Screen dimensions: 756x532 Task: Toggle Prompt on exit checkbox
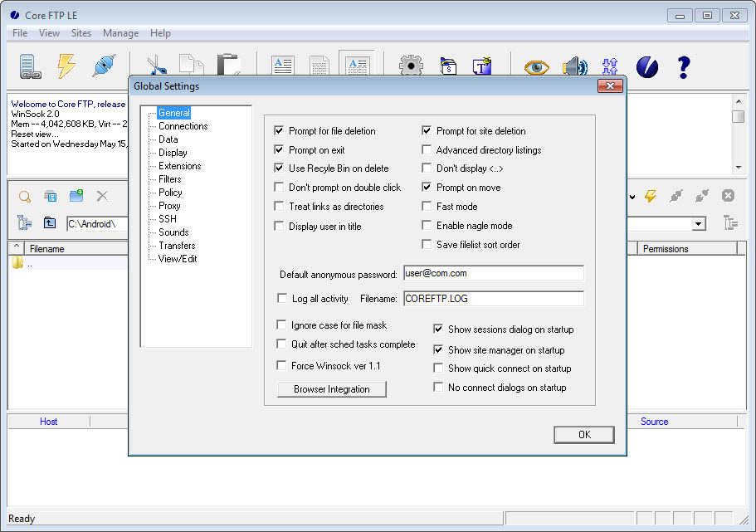279,149
